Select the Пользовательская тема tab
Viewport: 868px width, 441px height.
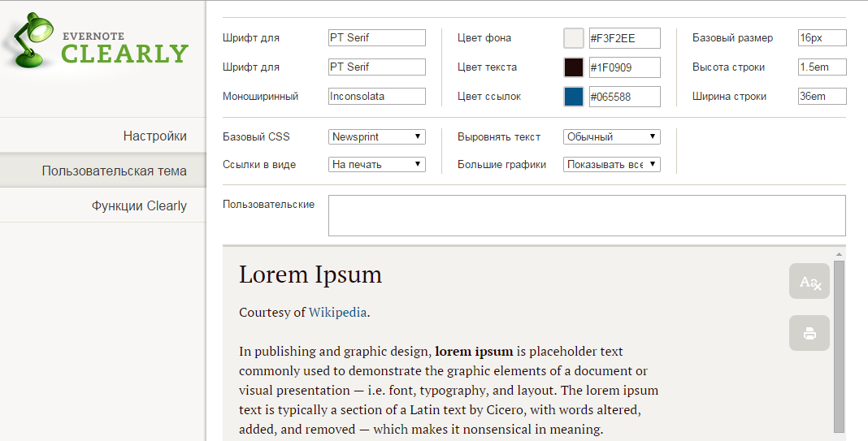(x=114, y=171)
